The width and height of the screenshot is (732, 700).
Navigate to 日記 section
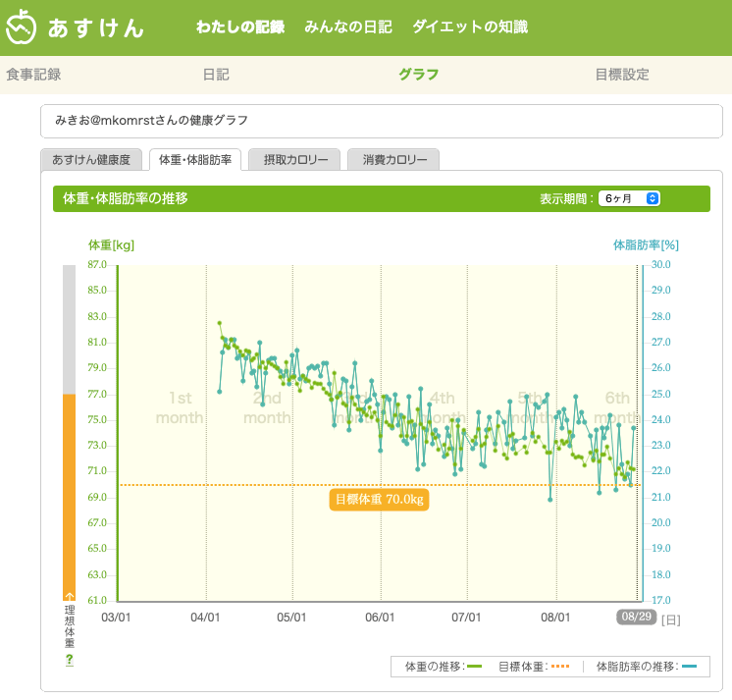(216, 75)
